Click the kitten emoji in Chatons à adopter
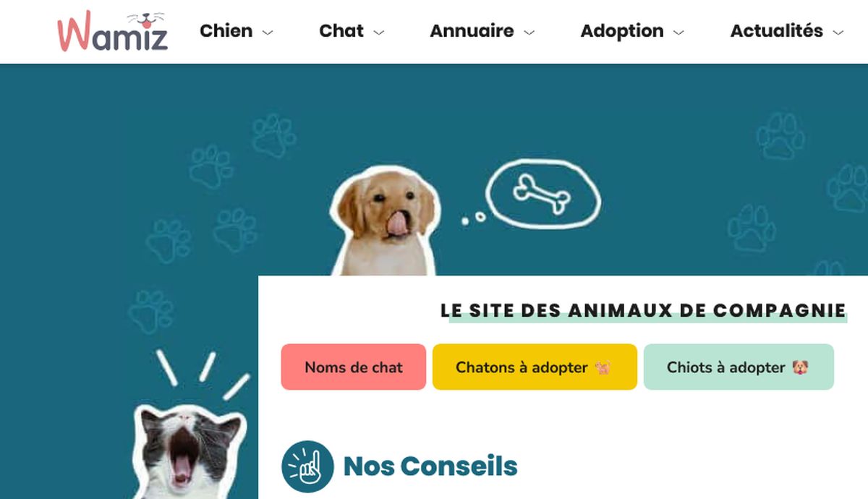The image size is (868, 499). pyautogui.click(x=603, y=367)
